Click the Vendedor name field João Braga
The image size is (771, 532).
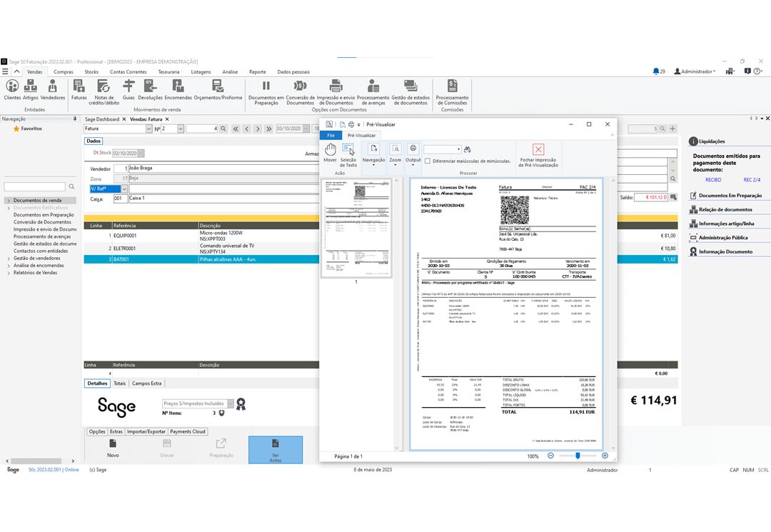(x=223, y=169)
